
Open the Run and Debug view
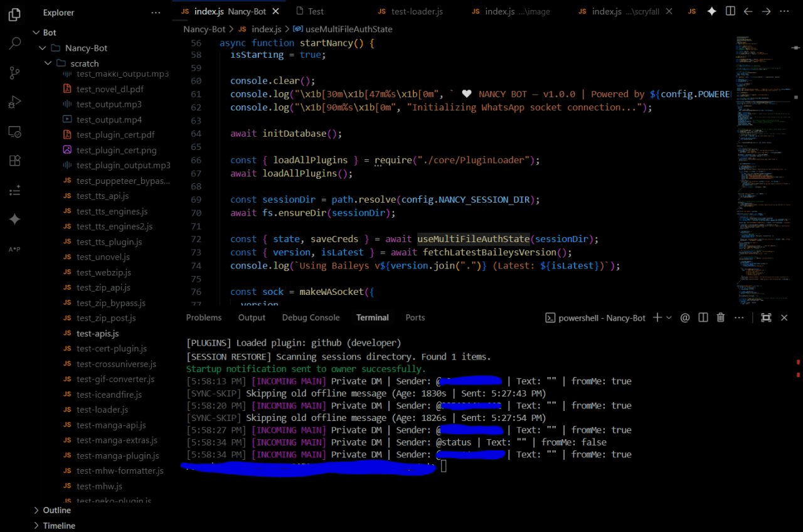pyautogui.click(x=14, y=102)
